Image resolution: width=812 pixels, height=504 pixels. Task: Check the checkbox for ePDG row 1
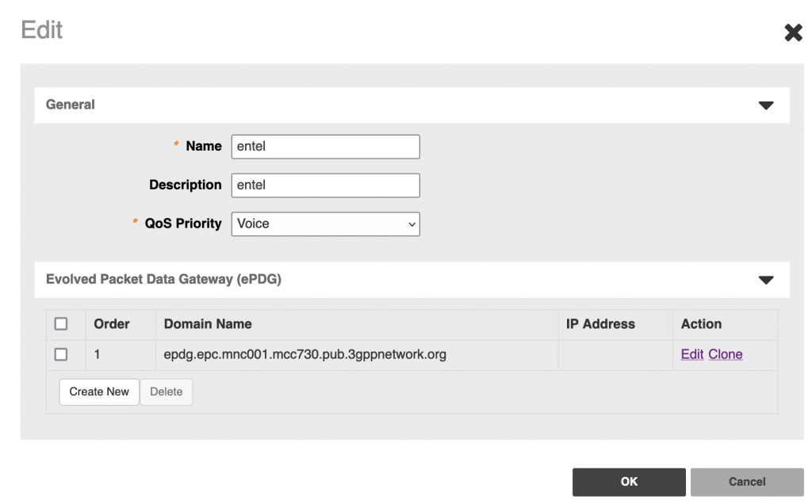[61, 355]
